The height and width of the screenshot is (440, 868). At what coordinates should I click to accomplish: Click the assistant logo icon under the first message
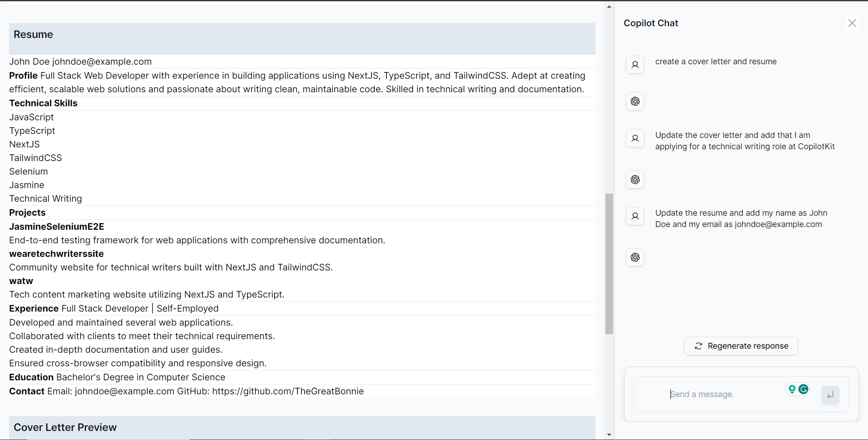635,101
